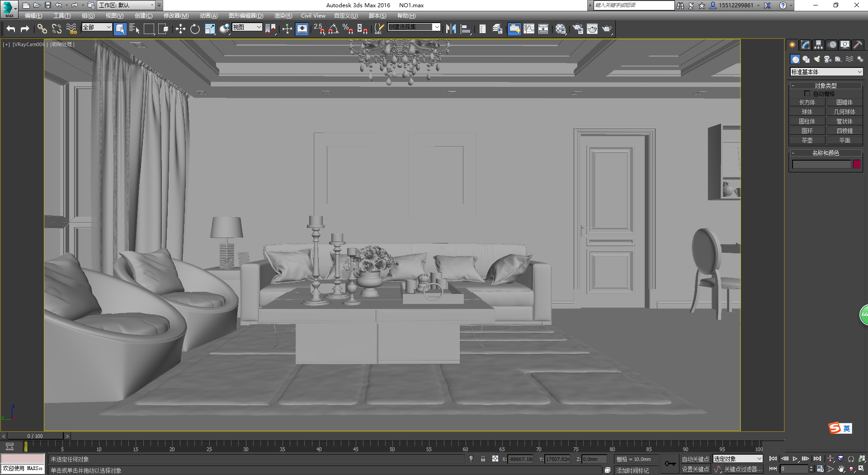This screenshot has height=475, width=868.
Task: Select the Lights category icon
Action: pos(816,59)
